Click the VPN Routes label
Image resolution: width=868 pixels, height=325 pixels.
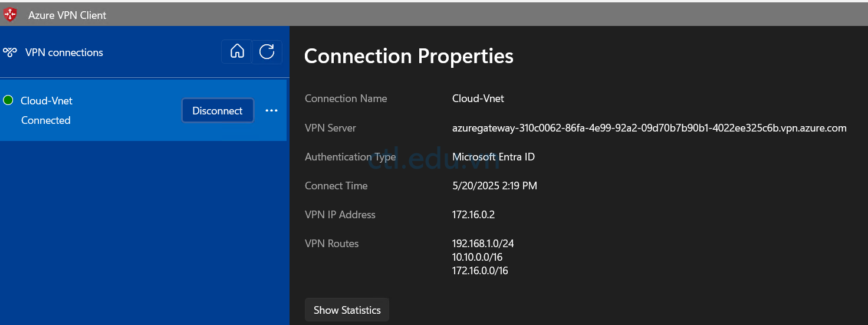point(332,244)
